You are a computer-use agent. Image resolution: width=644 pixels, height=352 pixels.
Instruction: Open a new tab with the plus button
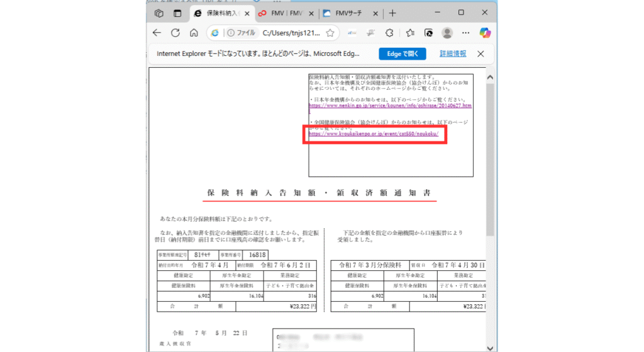coord(392,14)
